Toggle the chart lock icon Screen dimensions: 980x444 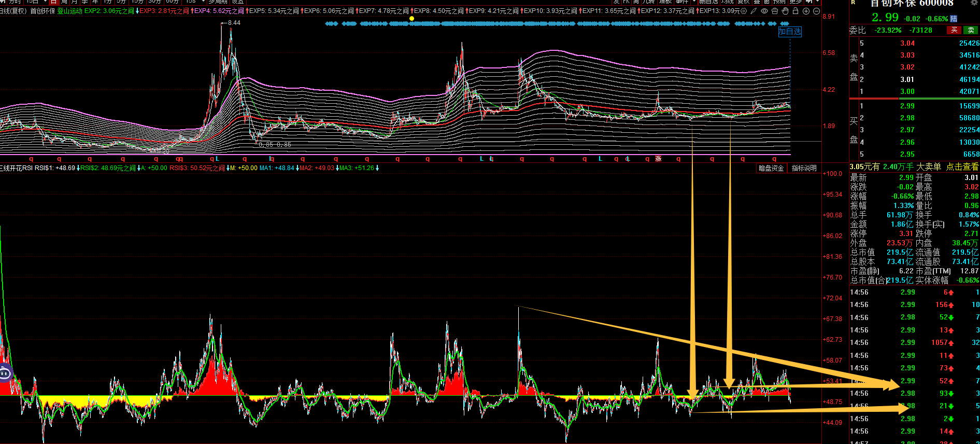[x=796, y=11]
